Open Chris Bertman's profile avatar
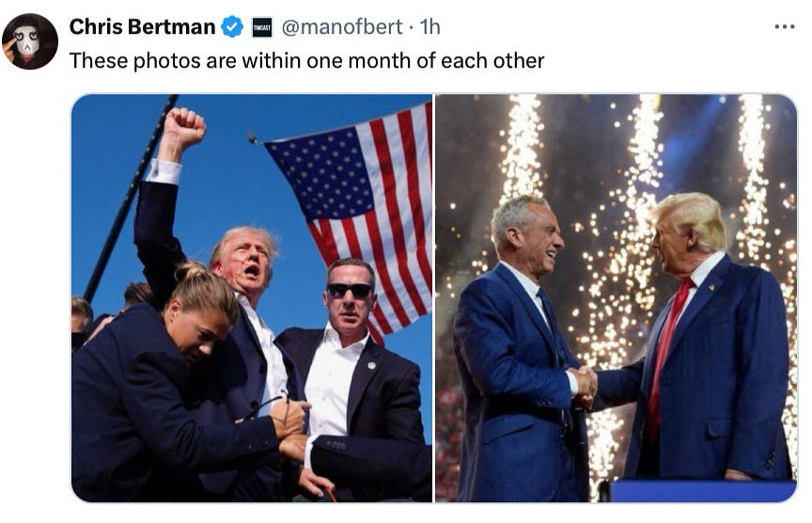 pyautogui.click(x=29, y=41)
